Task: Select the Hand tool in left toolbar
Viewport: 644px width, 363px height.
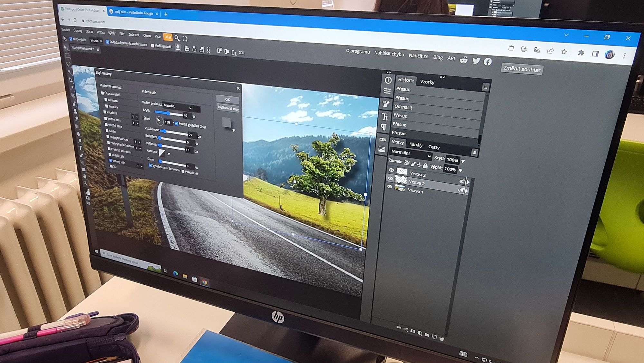Action: click(x=85, y=176)
